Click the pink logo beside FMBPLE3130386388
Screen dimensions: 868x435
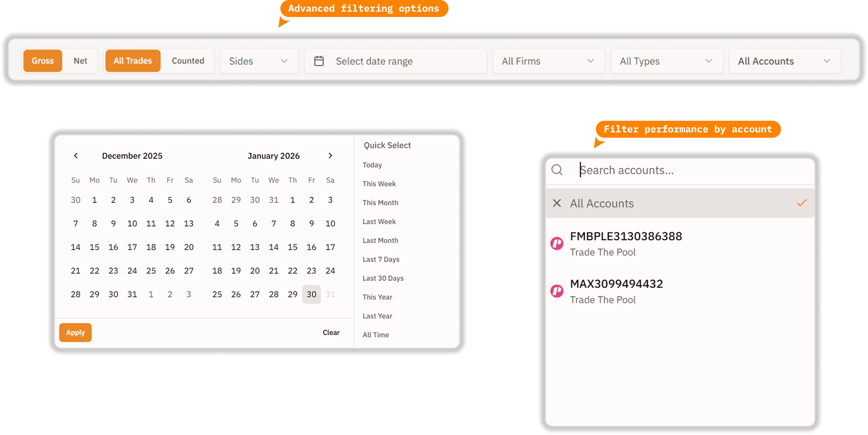point(557,243)
